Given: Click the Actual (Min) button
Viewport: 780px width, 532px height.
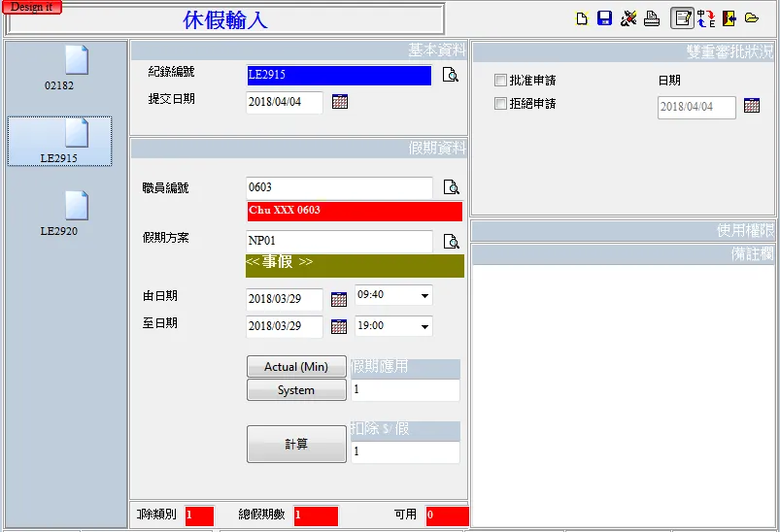Looking at the screenshot, I should [x=296, y=367].
